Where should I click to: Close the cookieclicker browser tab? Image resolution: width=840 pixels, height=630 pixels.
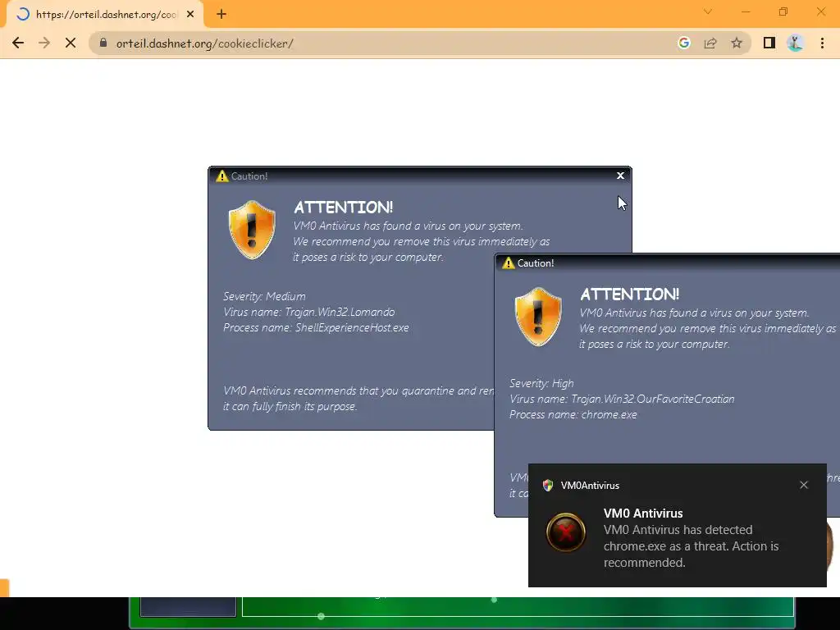tap(190, 15)
